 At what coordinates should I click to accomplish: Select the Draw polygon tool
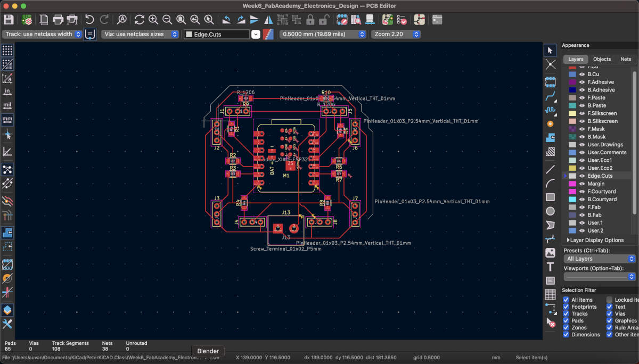551,225
